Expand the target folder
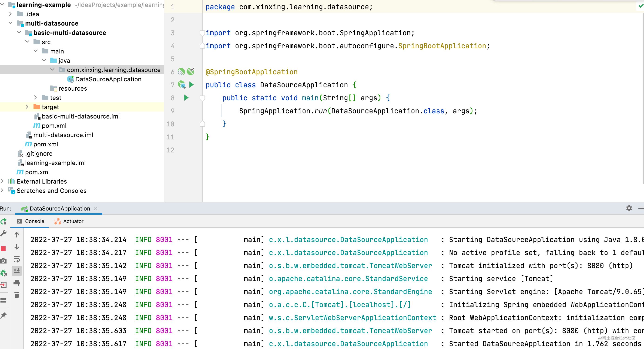Viewport: 644px width, 349px height. (x=27, y=107)
